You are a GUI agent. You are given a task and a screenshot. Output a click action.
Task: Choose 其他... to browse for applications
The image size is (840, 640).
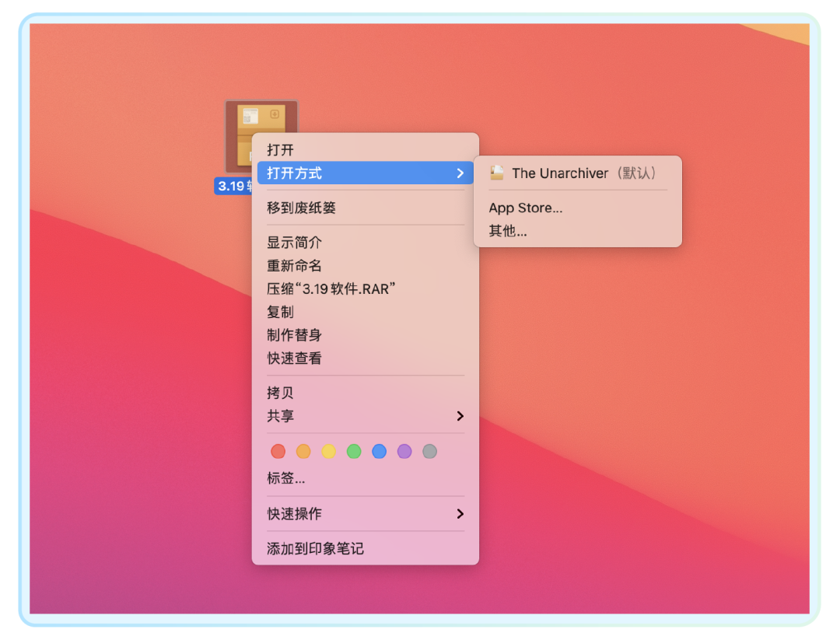(x=506, y=231)
